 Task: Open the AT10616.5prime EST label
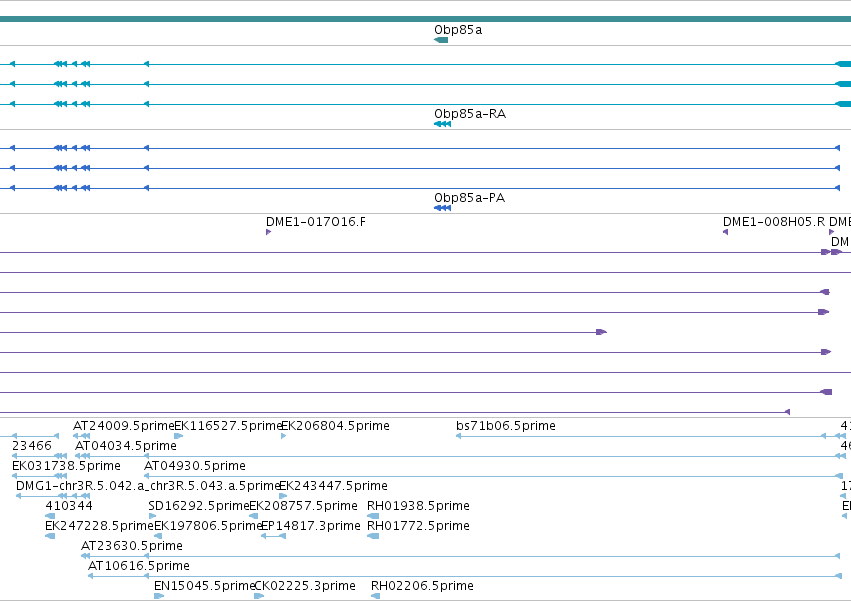139,566
